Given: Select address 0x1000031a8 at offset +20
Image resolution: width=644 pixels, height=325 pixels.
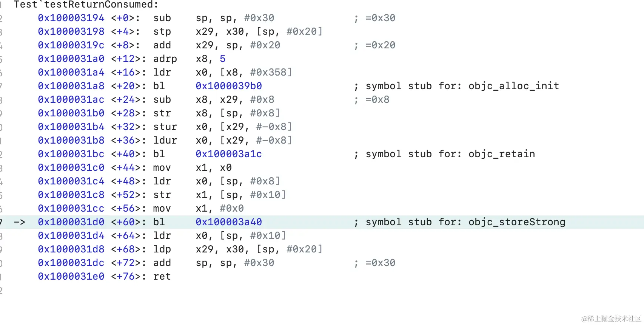Looking at the screenshot, I should click(71, 86).
